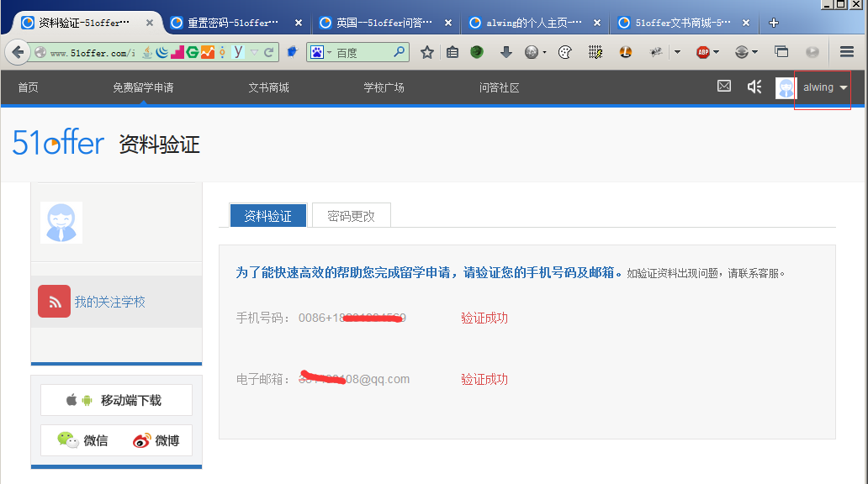Click the profile avatar in the sidebar
The width and height of the screenshot is (868, 484).
pos(61,223)
